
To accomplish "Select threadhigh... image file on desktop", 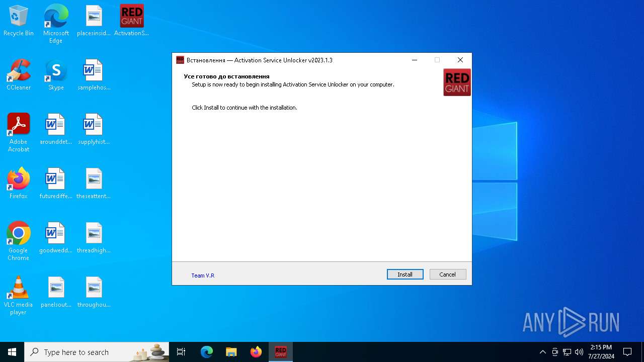I will pos(94,238).
